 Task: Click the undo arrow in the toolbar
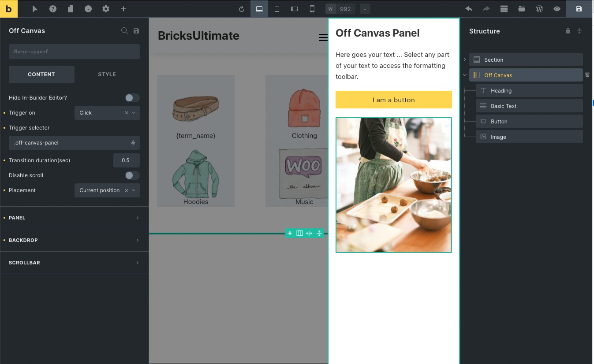pyautogui.click(x=468, y=8)
